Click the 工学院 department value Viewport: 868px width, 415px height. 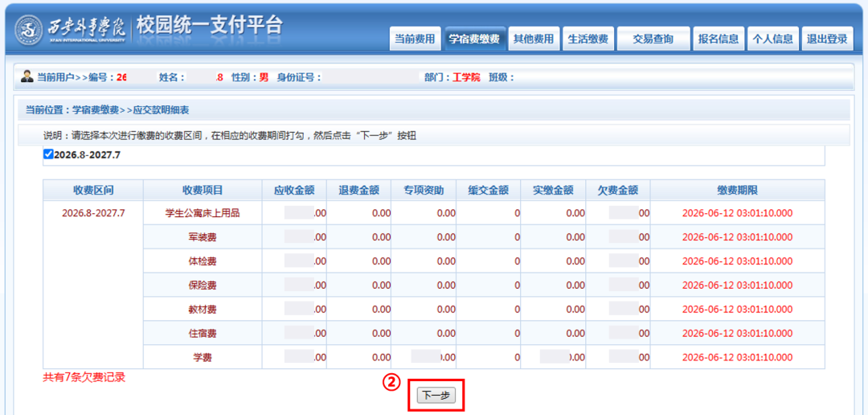[x=466, y=77]
